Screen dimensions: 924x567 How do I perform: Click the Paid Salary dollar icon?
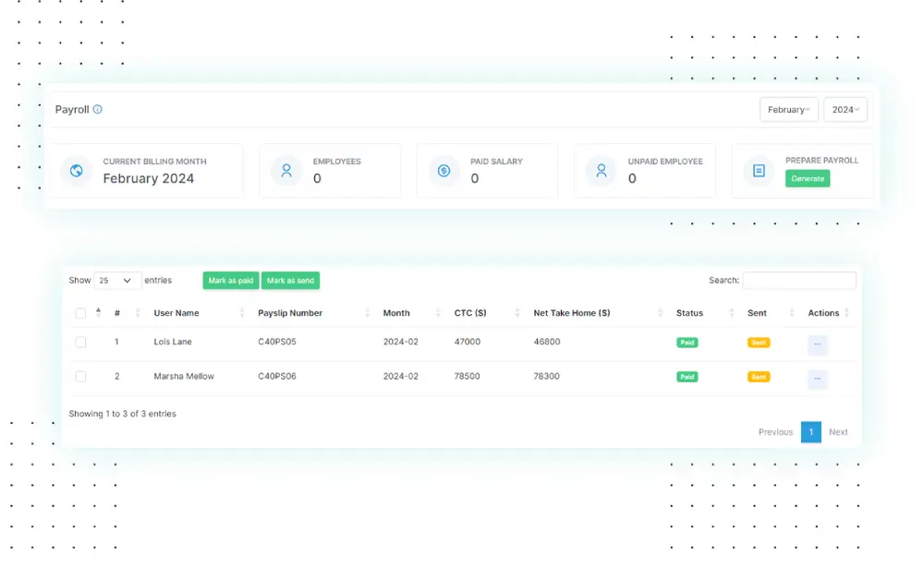point(444,171)
